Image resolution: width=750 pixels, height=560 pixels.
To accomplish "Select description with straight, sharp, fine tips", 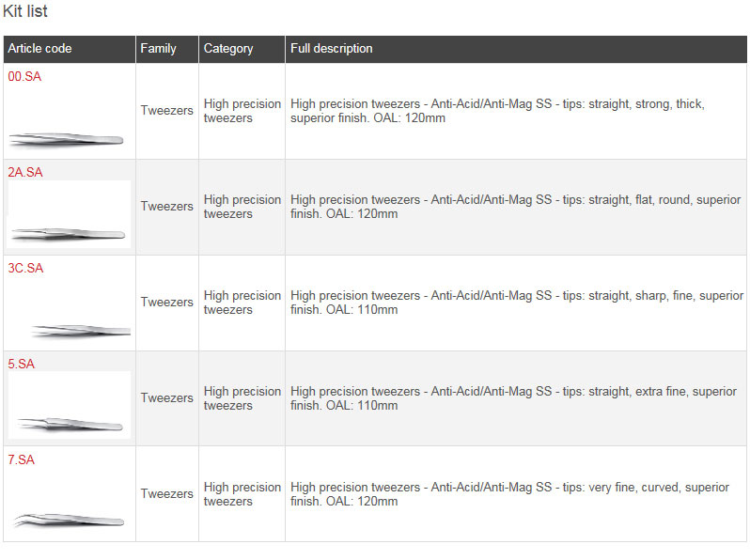I will (517, 303).
